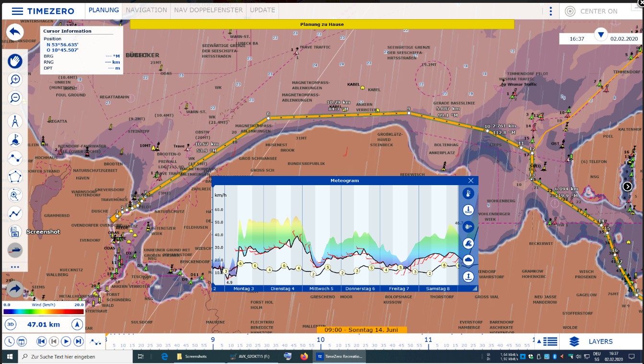The image size is (644, 364).
Task: Click the CENTER ON button
Action: click(592, 11)
